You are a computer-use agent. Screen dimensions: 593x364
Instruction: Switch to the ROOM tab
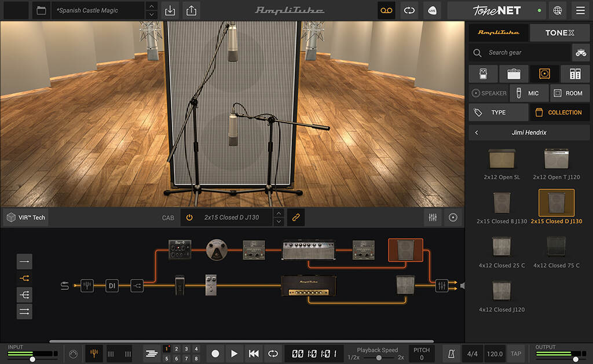tap(569, 93)
